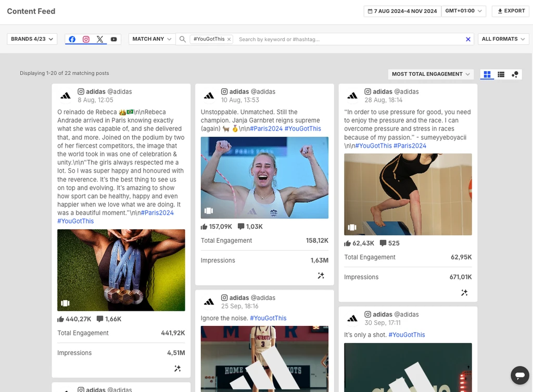
Task: Expand the Match Any dropdown
Action: click(151, 39)
